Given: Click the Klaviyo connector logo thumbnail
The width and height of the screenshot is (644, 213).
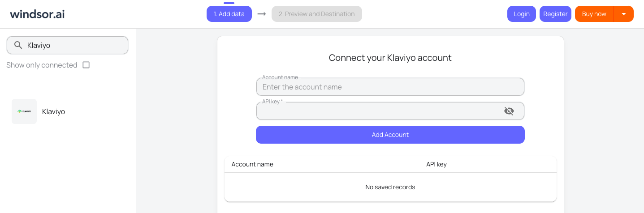Looking at the screenshot, I should (x=24, y=111).
